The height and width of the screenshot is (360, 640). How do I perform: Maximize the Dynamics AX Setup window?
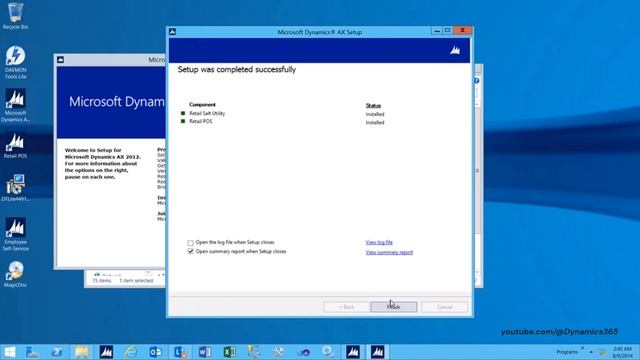[447, 31]
